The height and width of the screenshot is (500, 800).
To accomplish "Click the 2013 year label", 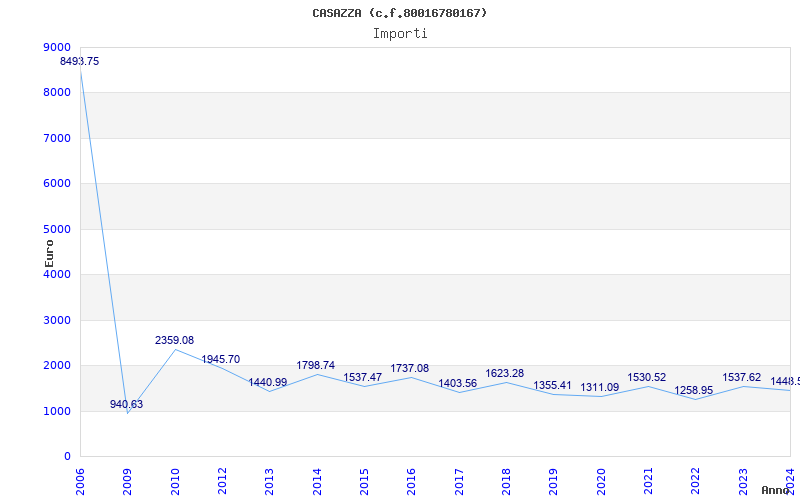I will coord(269,482).
